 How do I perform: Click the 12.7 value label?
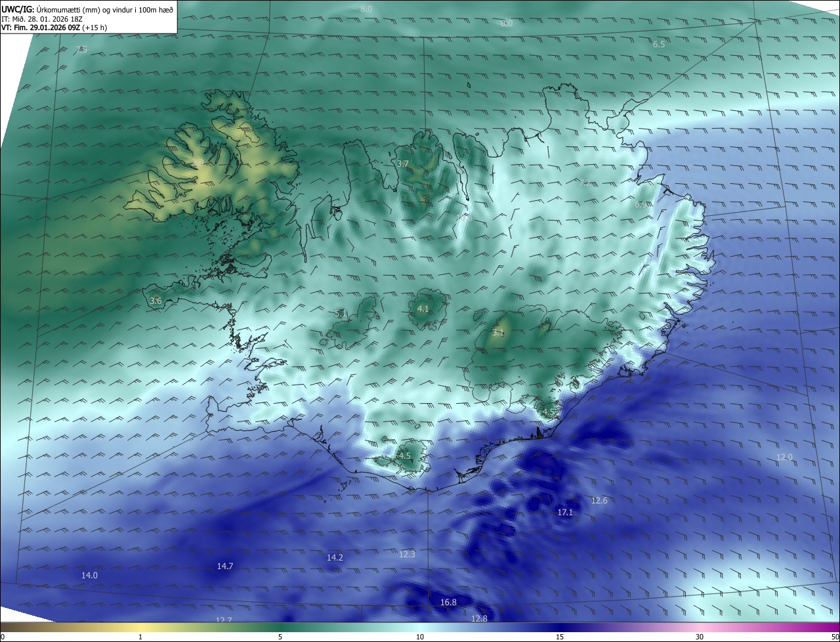point(224,620)
